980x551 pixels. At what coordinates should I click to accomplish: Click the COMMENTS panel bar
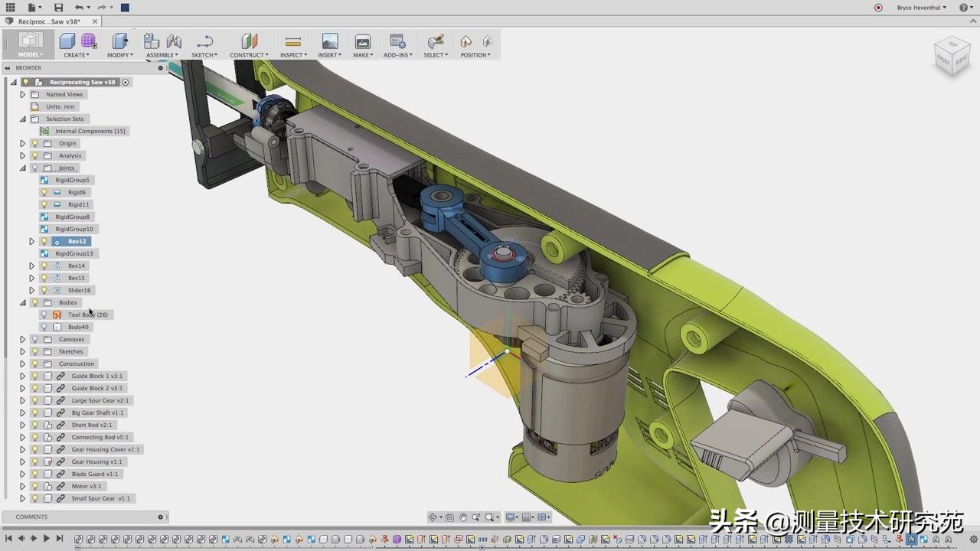[31, 517]
